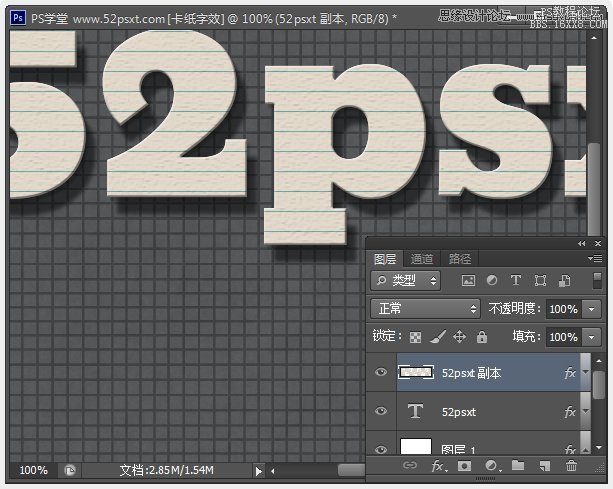Collapse the layers panel double arrows
613x489 pixels.
[582, 244]
